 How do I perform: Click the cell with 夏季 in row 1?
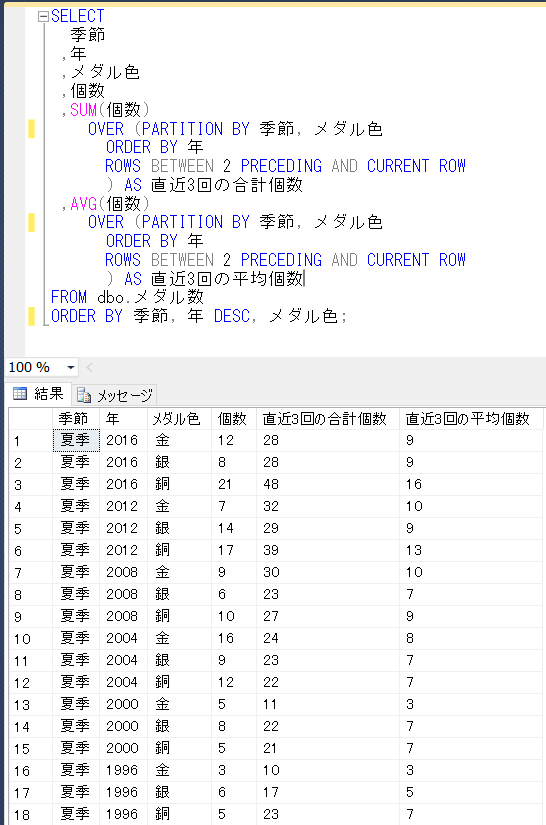[x=76, y=440]
